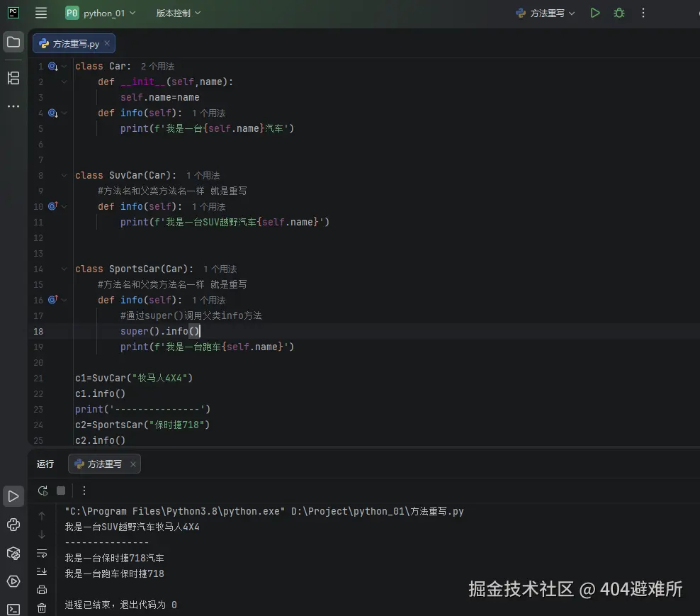Click the overridden-class gutter icon on line 1
The image size is (700, 616).
[52, 66]
